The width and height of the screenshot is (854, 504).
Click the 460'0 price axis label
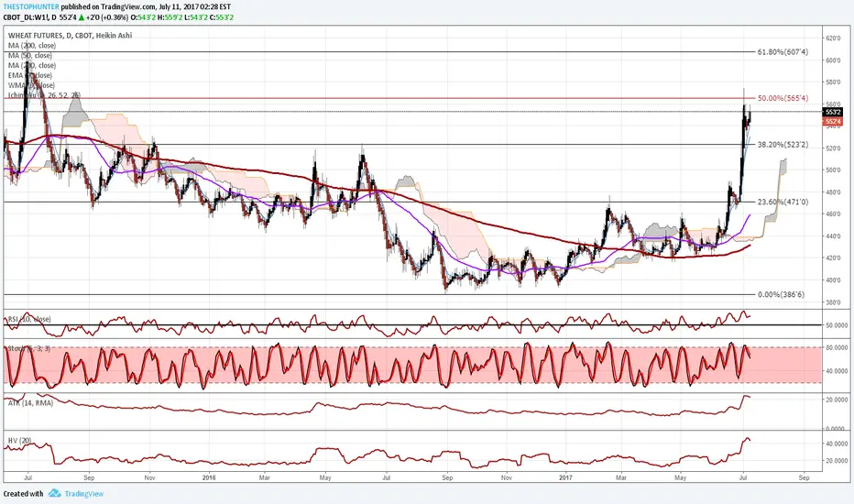point(833,214)
